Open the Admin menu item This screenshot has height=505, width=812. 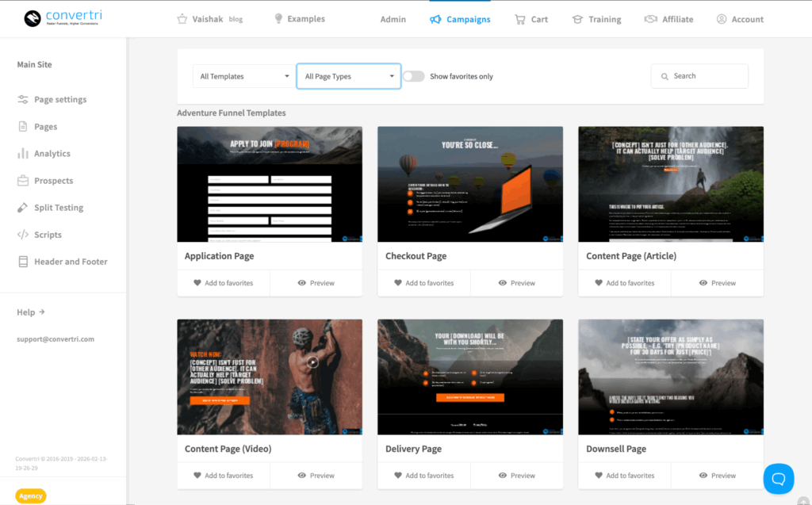(x=393, y=19)
